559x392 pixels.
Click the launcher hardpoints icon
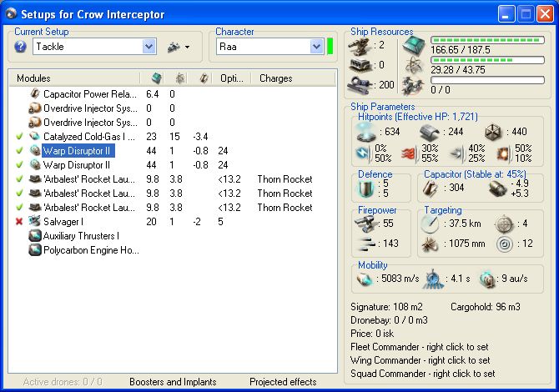(361, 65)
